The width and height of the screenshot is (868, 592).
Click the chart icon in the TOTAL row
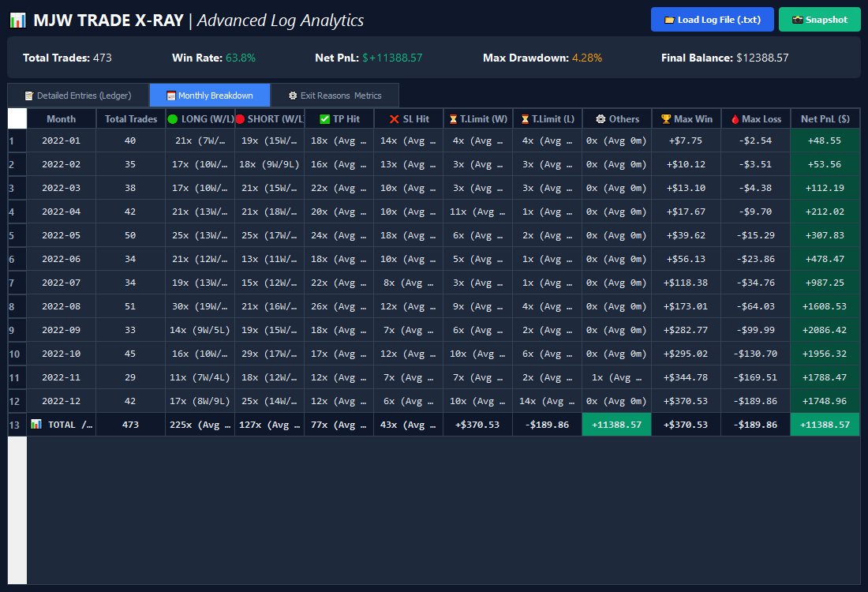click(36, 424)
